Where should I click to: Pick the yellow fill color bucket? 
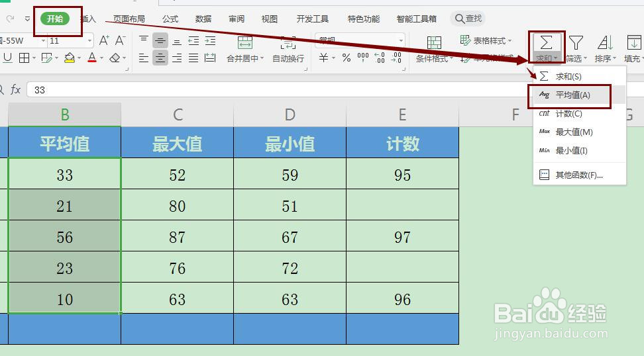(x=70, y=58)
